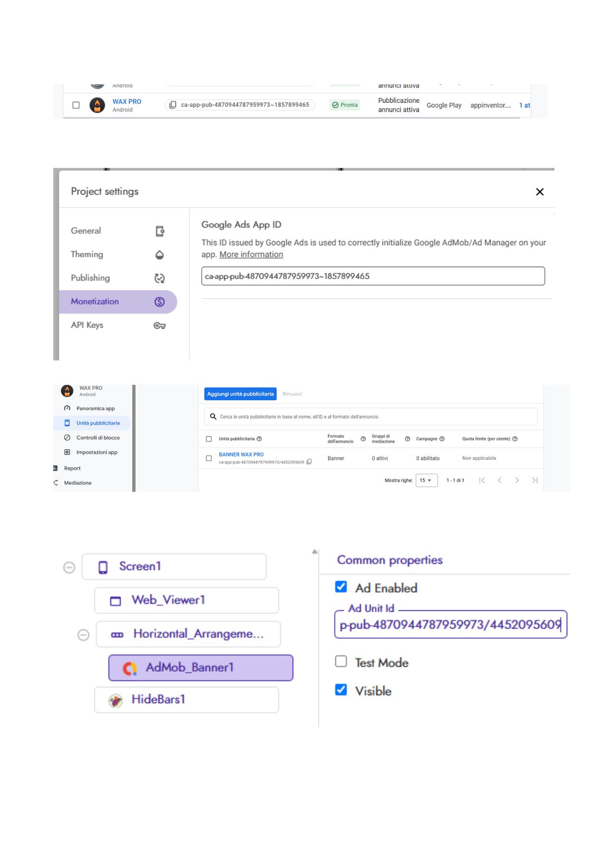Click the WAX PRO flame app icon
This screenshot has width=616, height=868.
pos(97,105)
